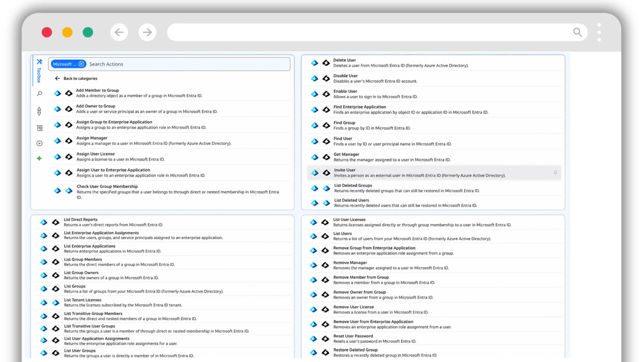Click the trash bin sidebar icon
Screen dimensions: 644x362
[x=39, y=128]
